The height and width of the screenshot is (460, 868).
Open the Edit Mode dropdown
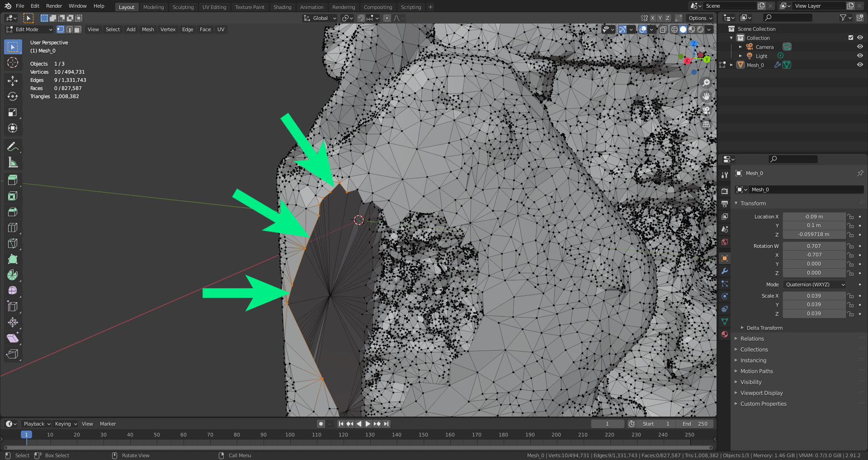pos(29,29)
